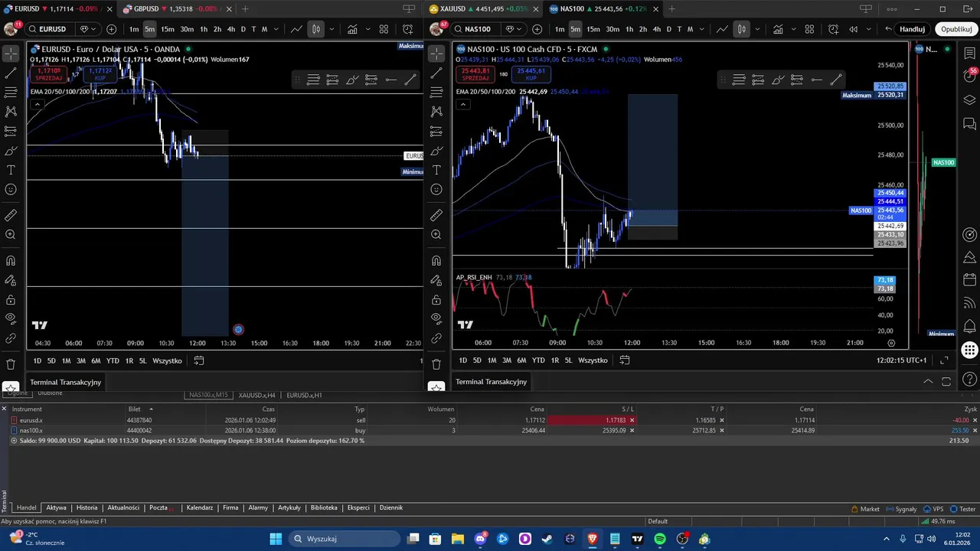
Task: Select text tool in NAS100 left sidebar
Action: tap(436, 170)
